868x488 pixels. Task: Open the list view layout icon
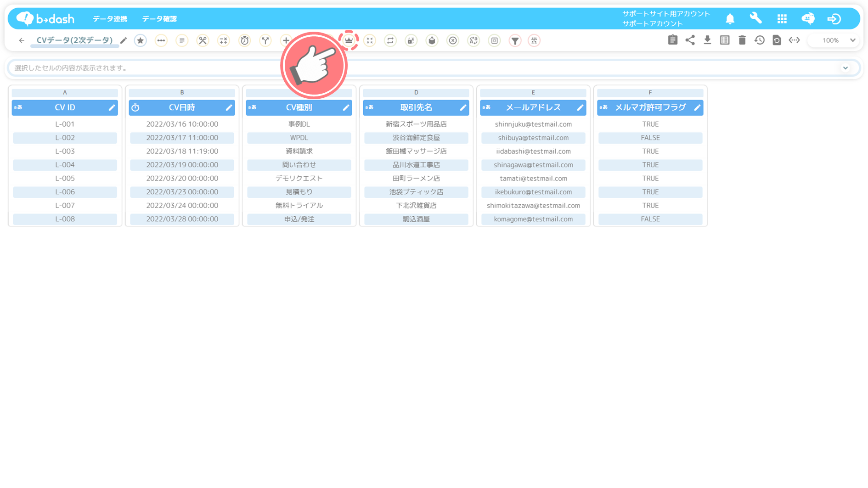click(725, 40)
